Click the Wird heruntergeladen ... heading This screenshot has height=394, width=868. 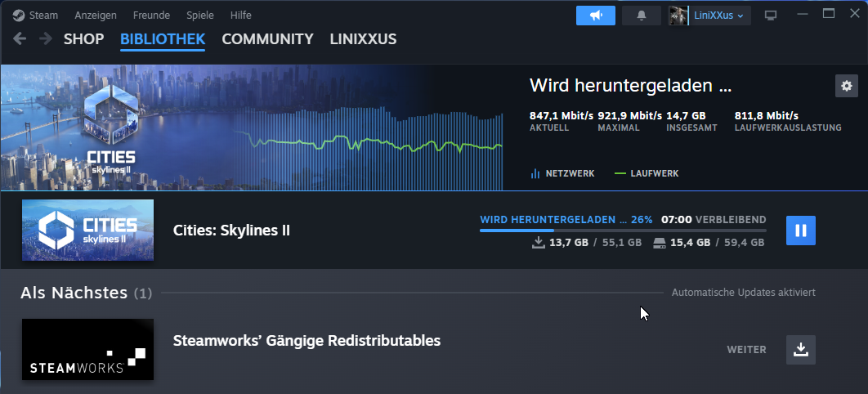(630, 86)
